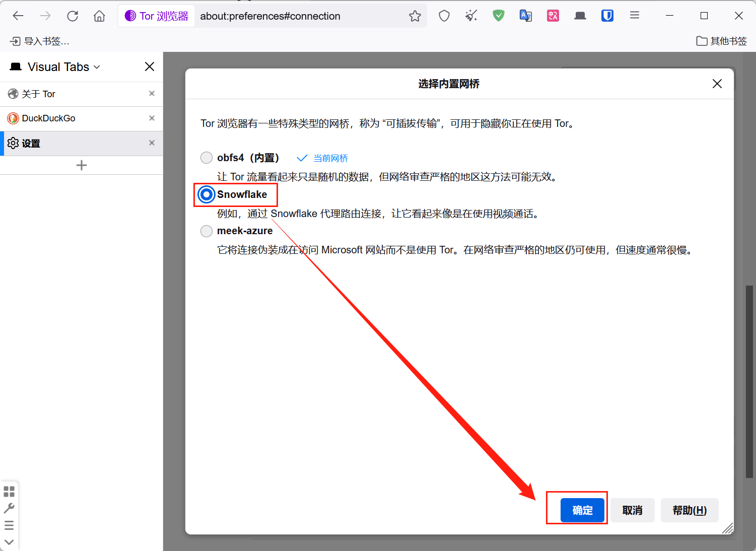This screenshot has height=551, width=756.
Task: Open the shield security level icon
Action: click(444, 16)
